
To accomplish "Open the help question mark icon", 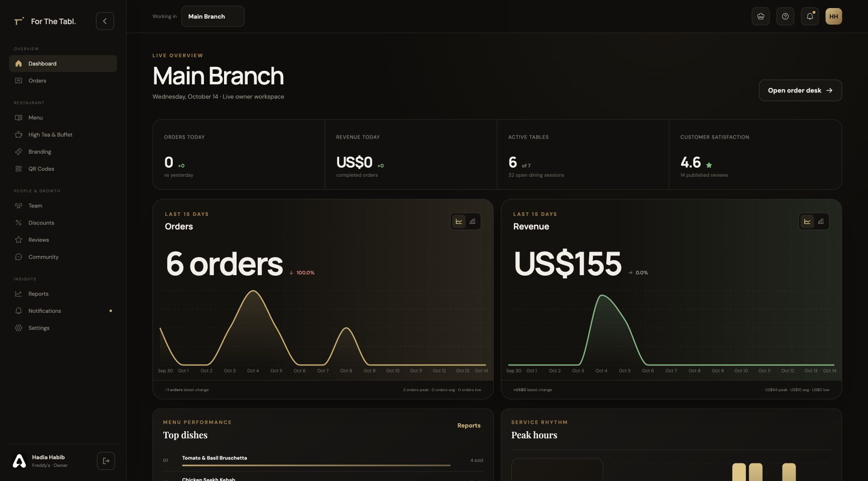I will (785, 17).
